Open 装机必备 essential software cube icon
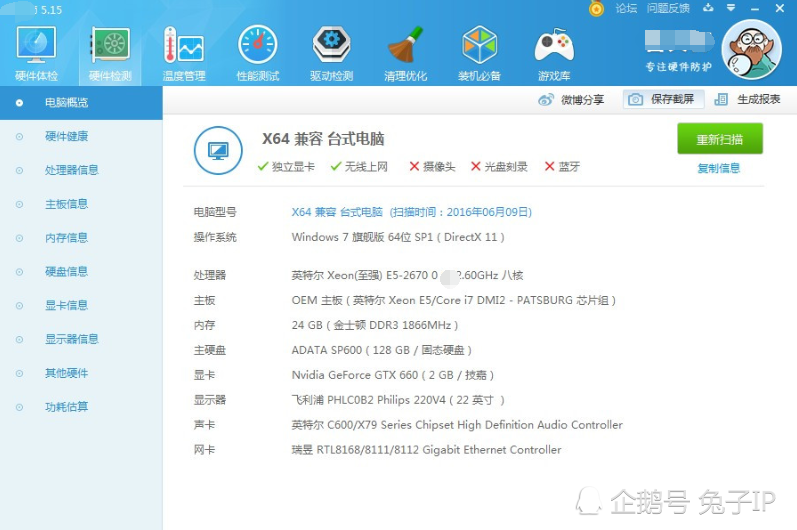 point(479,53)
